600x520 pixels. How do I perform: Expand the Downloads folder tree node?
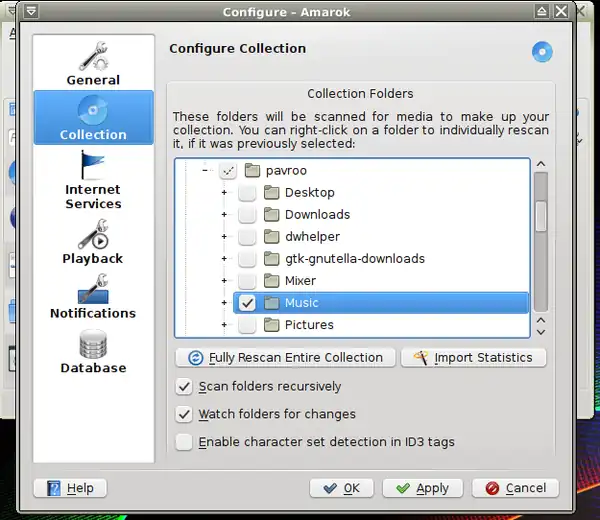pos(224,215)
